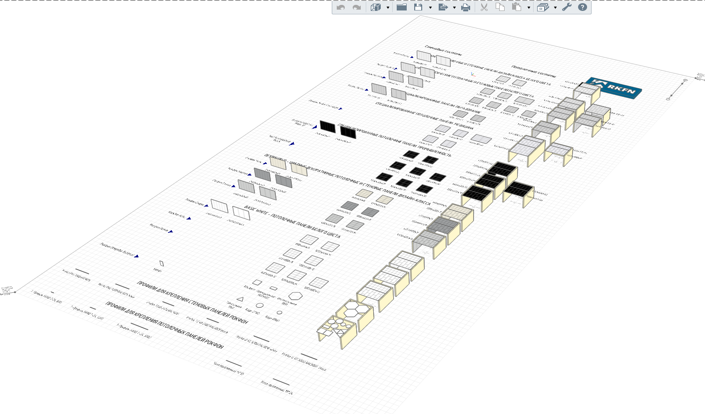Expand the dropdown beside the box view icon
Image resolution: width=705 pixels, height=414 pixels.
click(x=555, y=7)
